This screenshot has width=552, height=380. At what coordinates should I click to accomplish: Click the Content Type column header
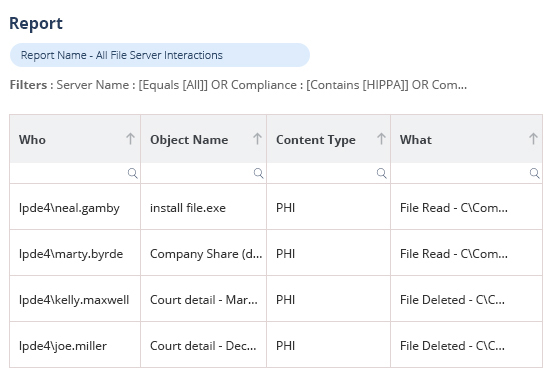pyautogui.click(x=328, y=139)
